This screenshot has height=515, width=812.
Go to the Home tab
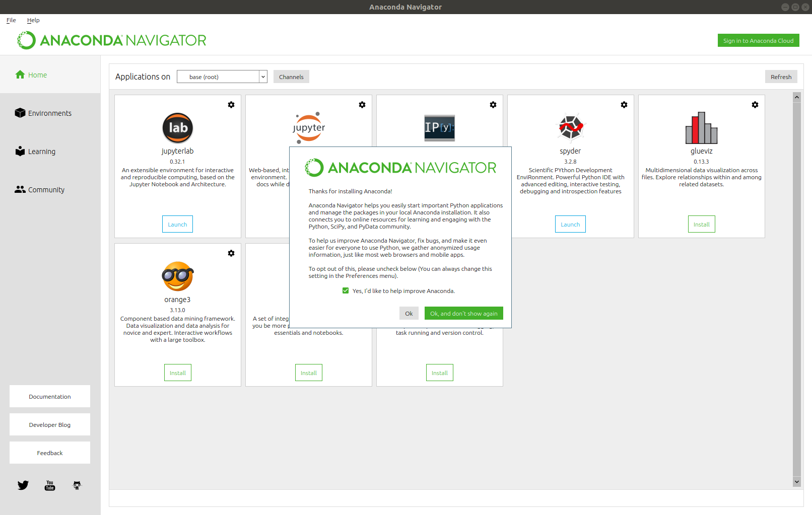point(50,75)
